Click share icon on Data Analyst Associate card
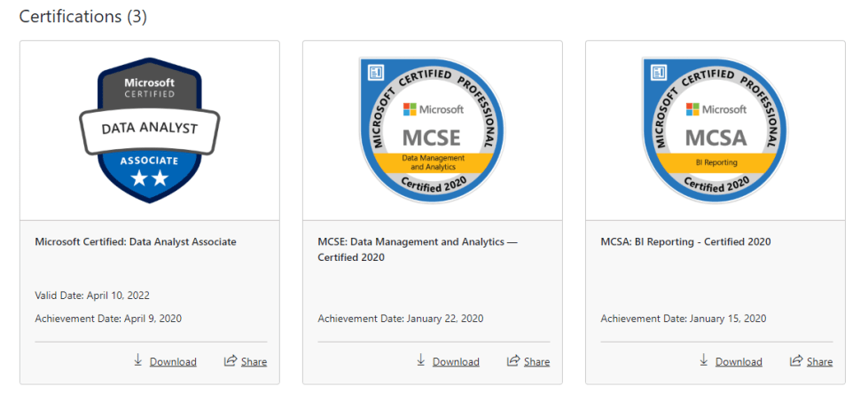The image size is (868, 410). click(230, 360)
